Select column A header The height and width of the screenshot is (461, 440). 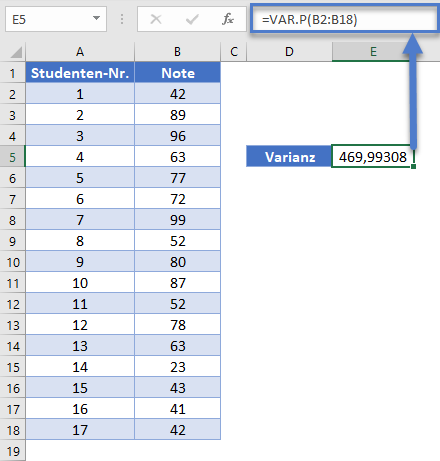(x=80, y=52)
